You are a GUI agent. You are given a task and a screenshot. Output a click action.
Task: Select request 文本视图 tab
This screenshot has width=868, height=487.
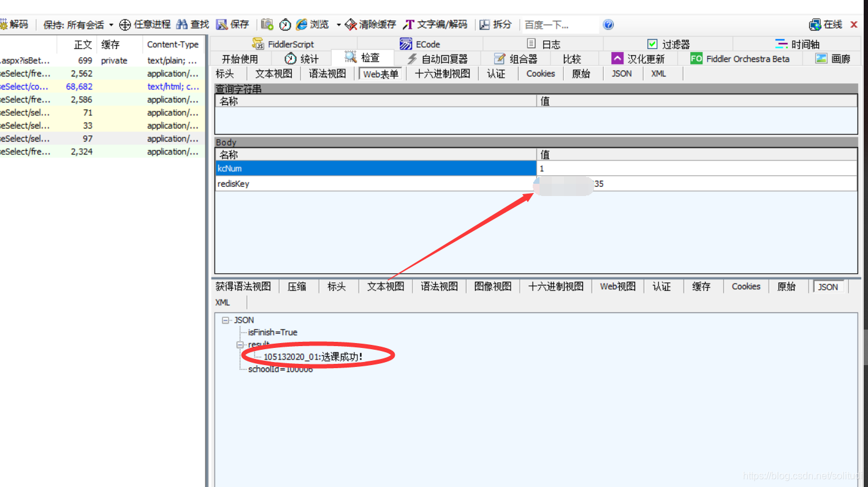click(x=273, y=74)
